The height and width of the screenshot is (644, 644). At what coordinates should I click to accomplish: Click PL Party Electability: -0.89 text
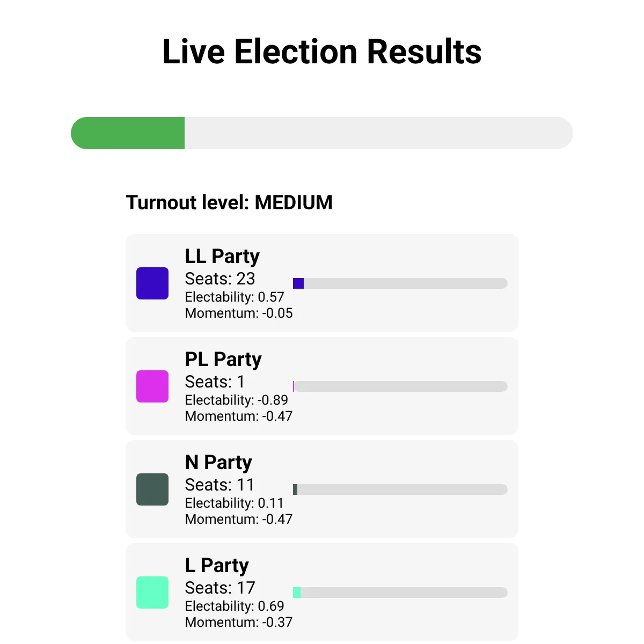coord(237,400)
